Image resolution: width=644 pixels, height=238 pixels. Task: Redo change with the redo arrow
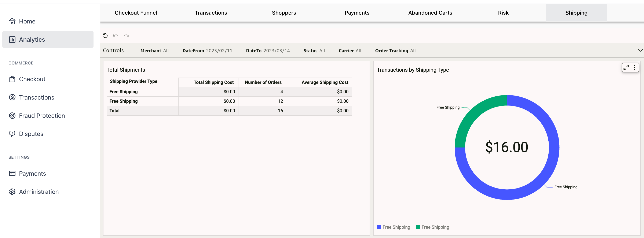pos(127,36)
